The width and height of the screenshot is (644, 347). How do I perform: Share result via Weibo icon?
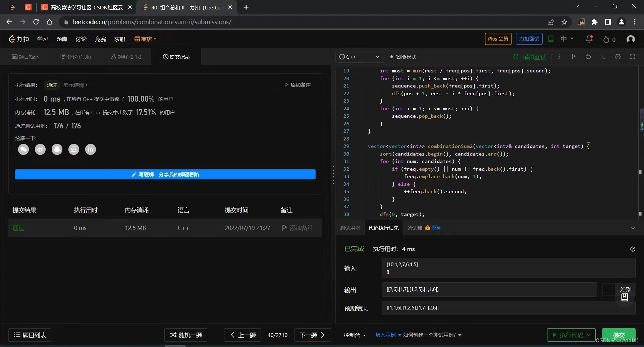point(40,150)
